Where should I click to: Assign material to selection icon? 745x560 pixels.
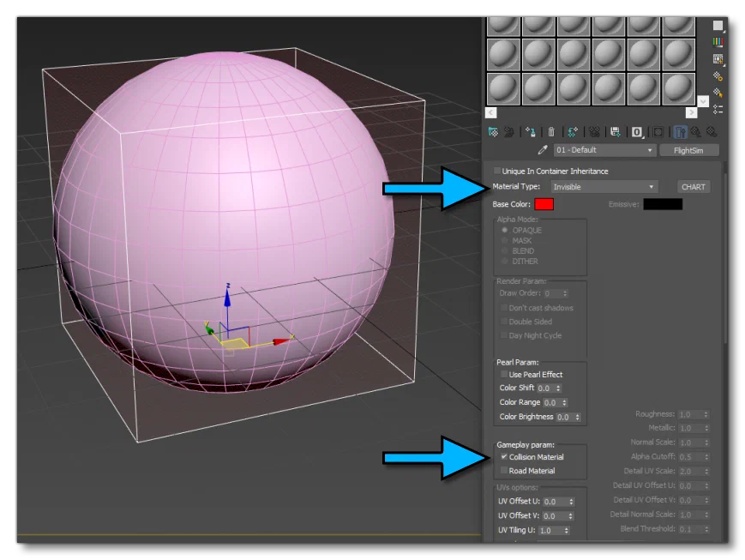click(530, 132)
